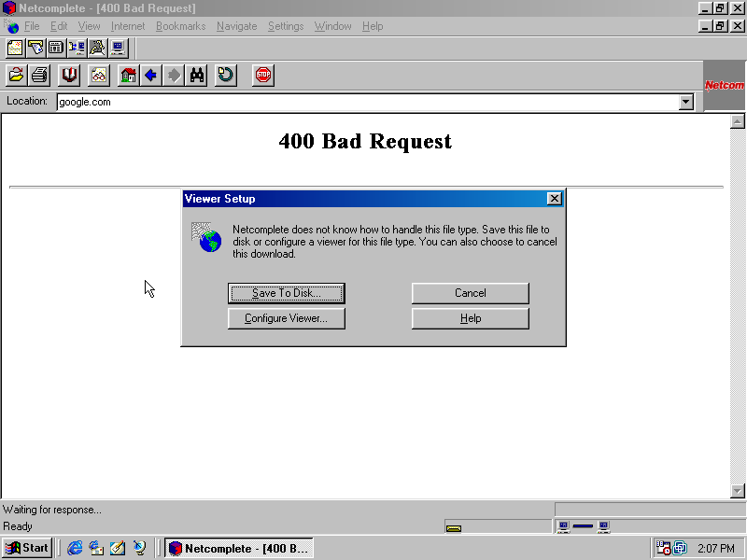
Task: Cancel the Viewer Setup download
Action: [470, 293]
